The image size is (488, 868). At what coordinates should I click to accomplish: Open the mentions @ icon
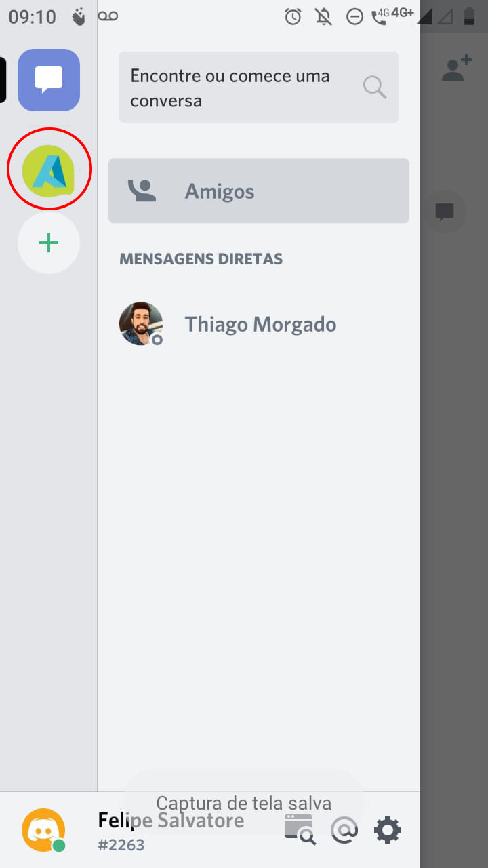(x=344, y=829)
